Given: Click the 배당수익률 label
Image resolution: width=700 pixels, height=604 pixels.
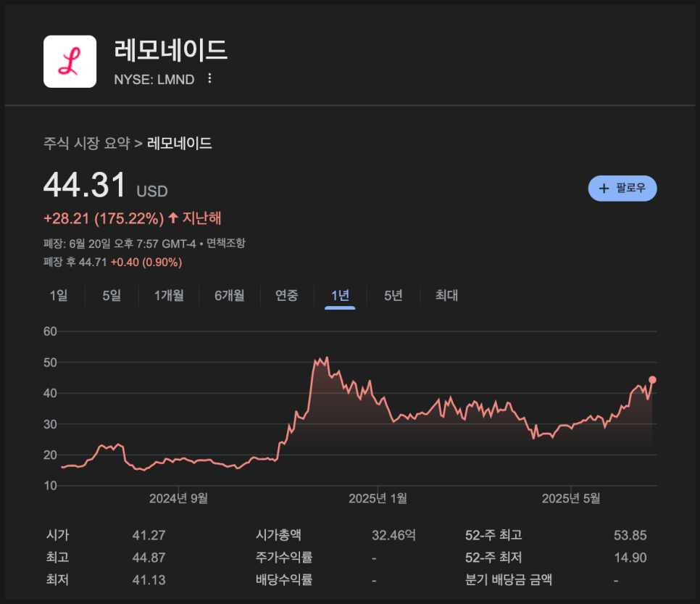Looking at the screenshot, I should pos(284,580).
